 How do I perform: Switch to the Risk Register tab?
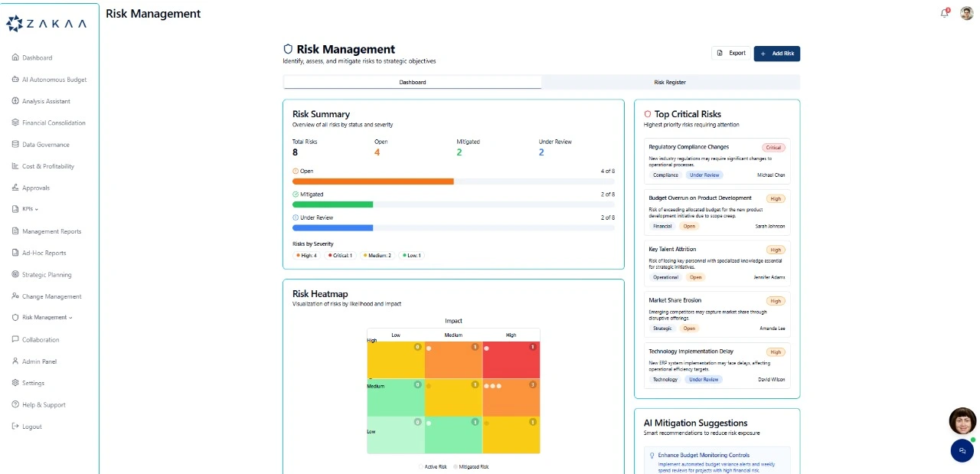[x=670, y=82]
